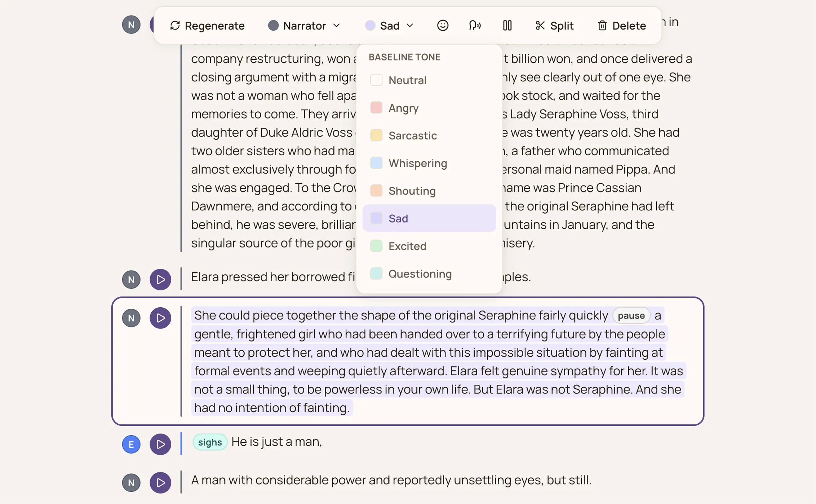Click the pause bars toolbar icon
Image resolution: width=816 pixels, height=504 pixels.
coord(507,26)
